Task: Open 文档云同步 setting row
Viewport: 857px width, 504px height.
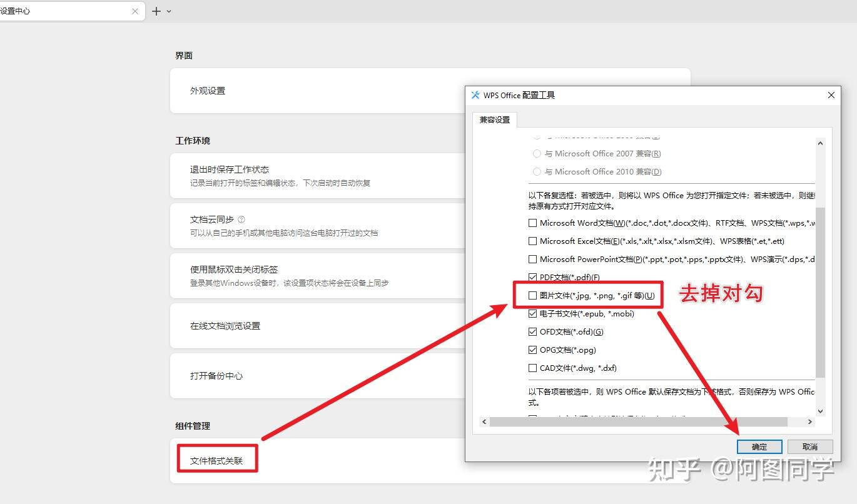Action: [318, 226]
